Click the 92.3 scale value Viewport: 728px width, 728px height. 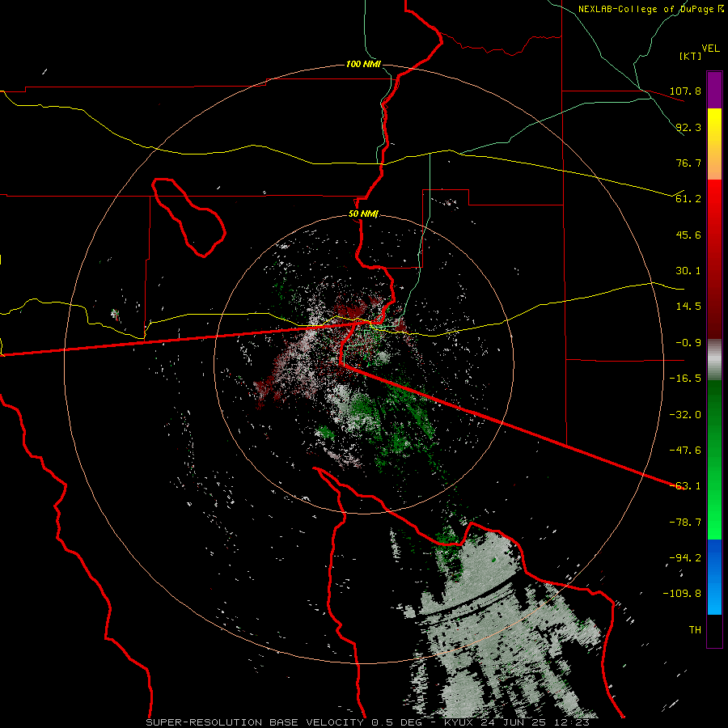tap(688, 127)
